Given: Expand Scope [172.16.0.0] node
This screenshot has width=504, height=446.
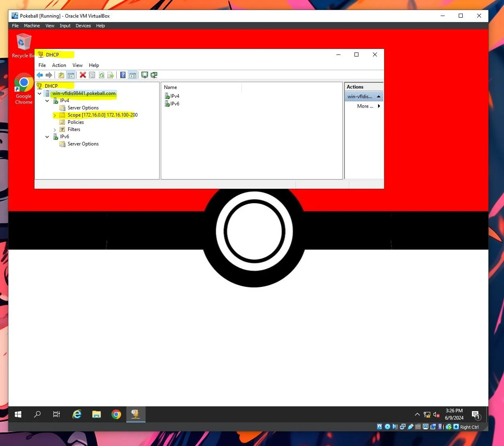Looking at the screenshot, I should point(55,115).
